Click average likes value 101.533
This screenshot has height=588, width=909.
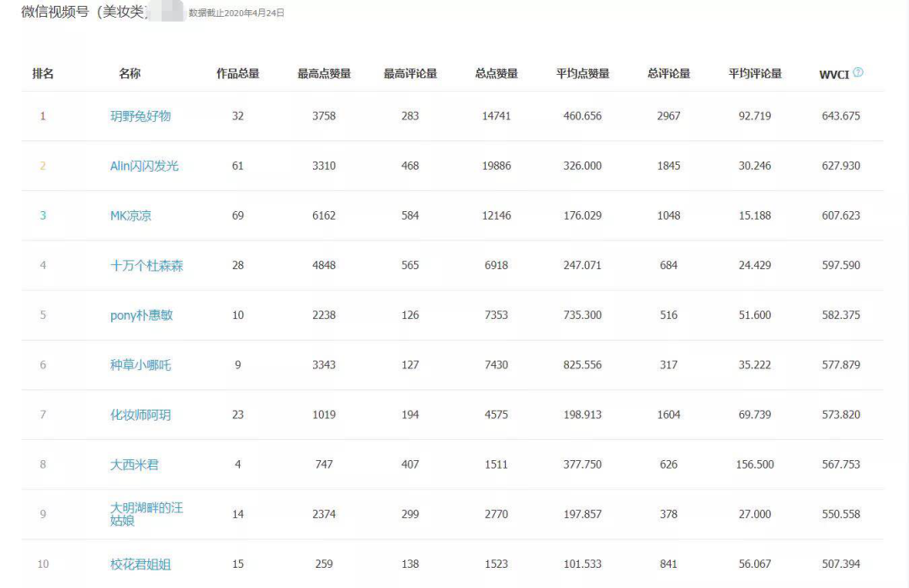coord(582,564)
